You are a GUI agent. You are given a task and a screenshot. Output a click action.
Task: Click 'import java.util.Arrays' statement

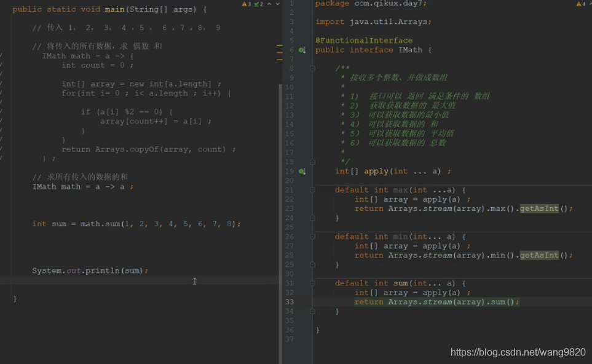click(x=373, y=22)
